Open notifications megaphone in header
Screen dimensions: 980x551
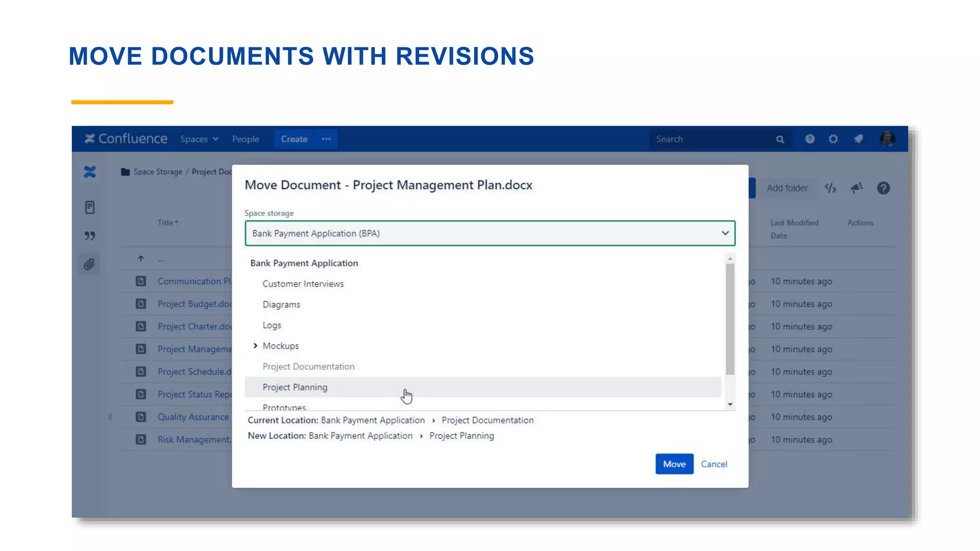pyautogui.click(x=858, y=139)
